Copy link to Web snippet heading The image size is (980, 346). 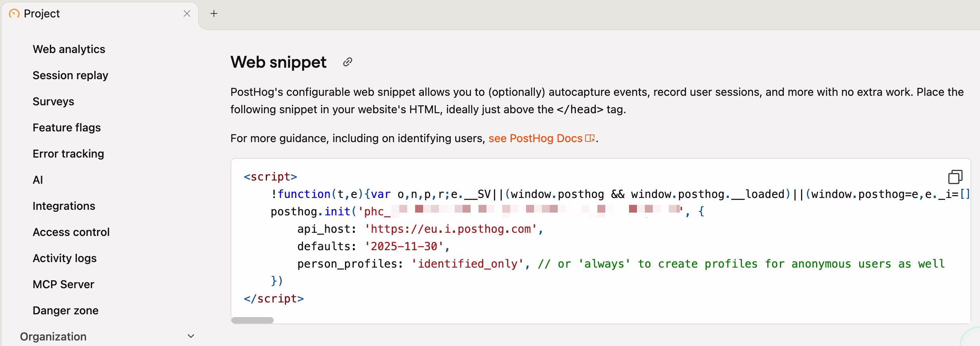click(347, 62)
